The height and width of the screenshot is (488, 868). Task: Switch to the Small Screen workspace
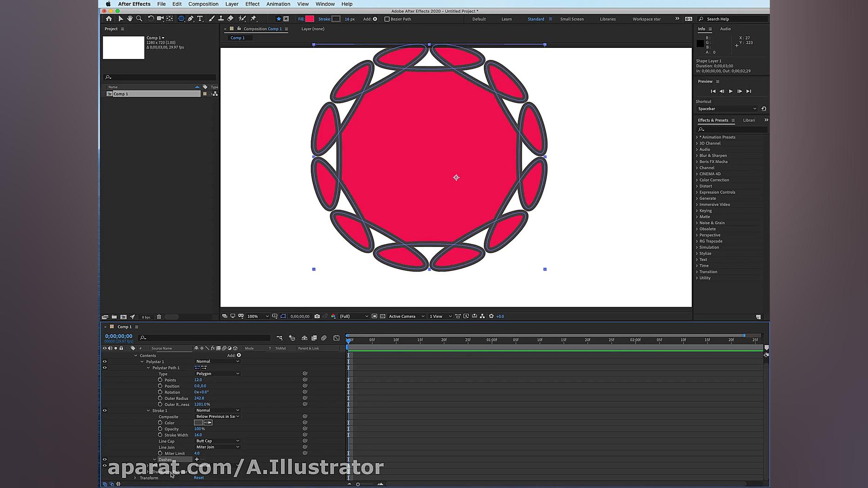click(x=572, y=19)
